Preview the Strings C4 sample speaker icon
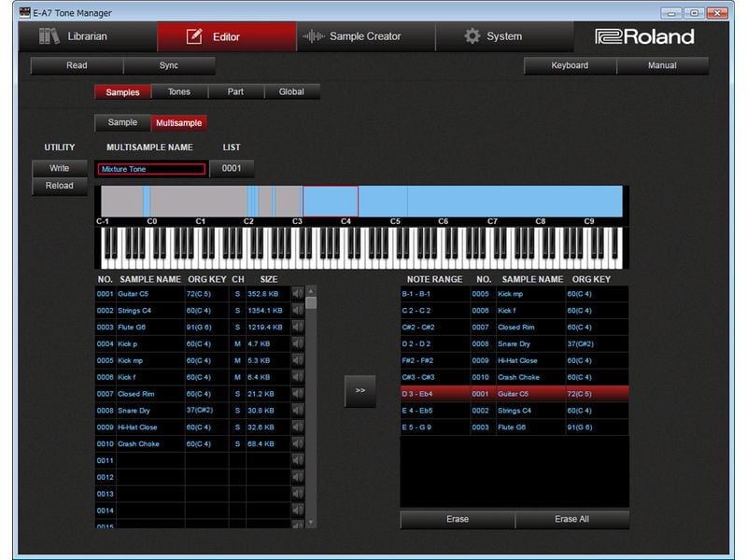 click(298, 311)
